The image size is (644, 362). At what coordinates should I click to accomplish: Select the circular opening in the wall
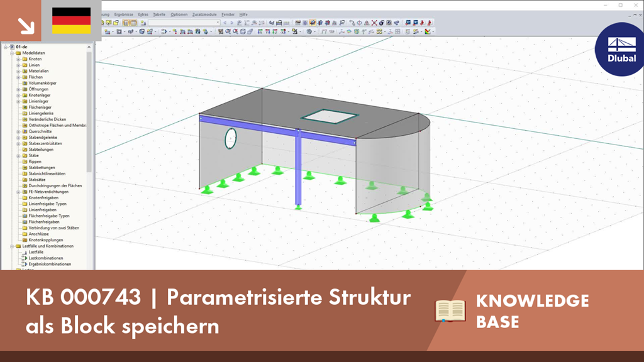(x=230, y=138)
